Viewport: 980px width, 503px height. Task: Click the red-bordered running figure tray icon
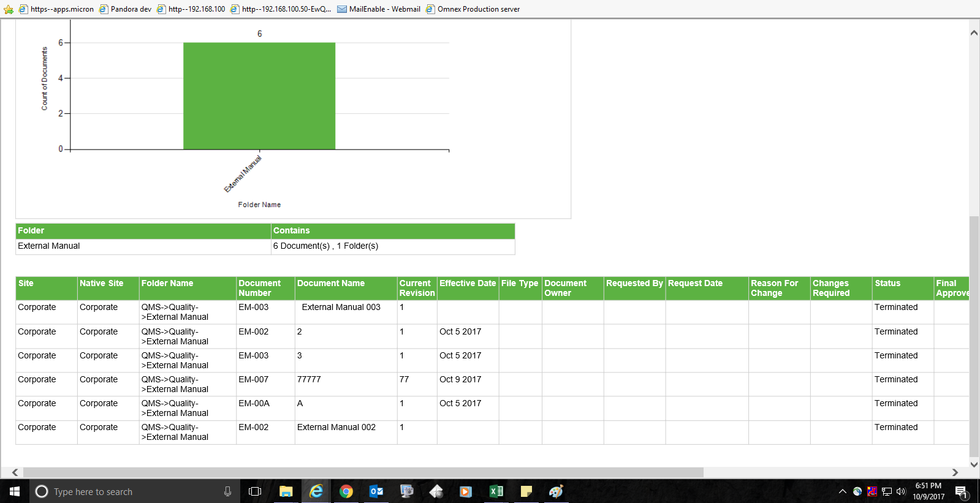[x=872, y=491]
